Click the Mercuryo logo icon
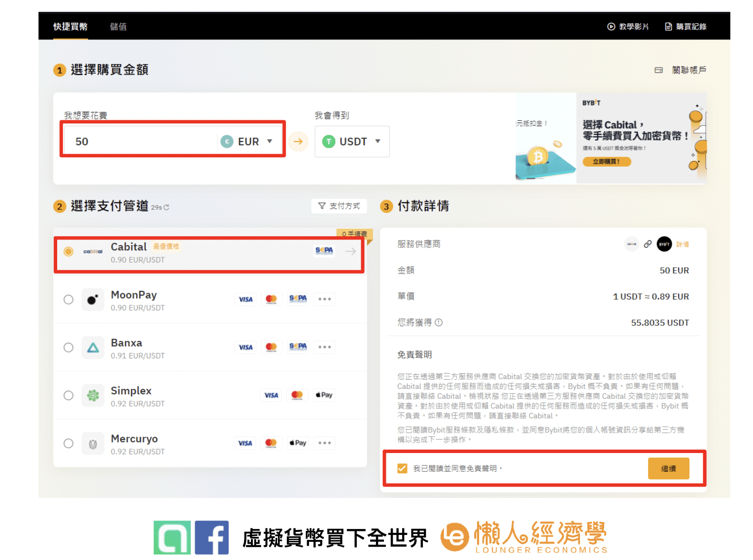 tap(93, 444)
